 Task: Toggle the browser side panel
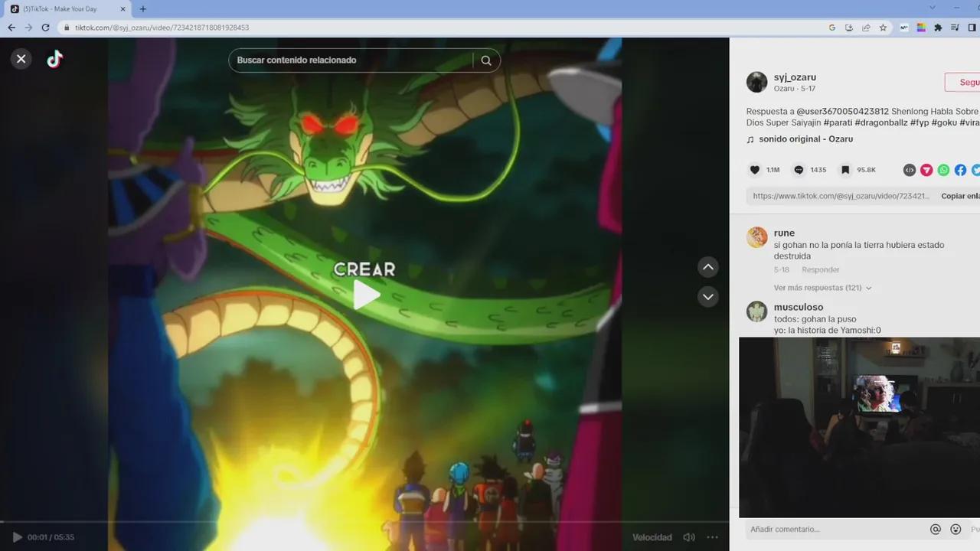pos(972,28)
